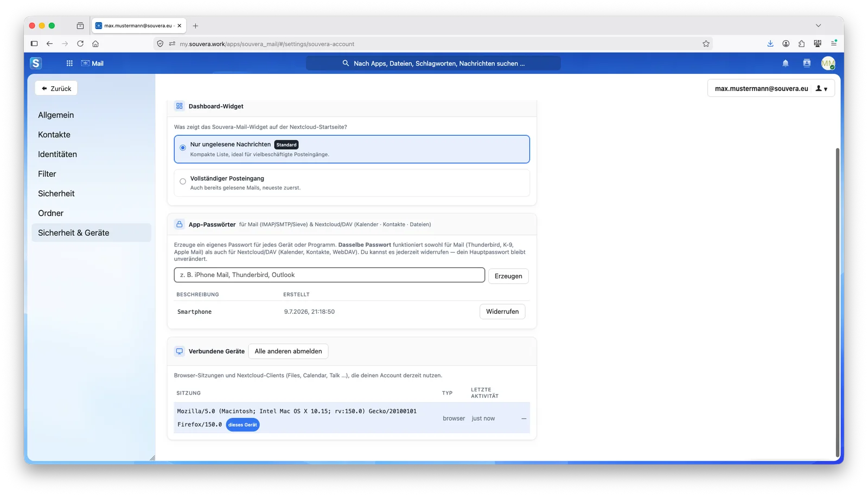The height and width of the screenshot is (496, 868).
Task: Close the max.mustermann@souvera.eu tab
Action: pyautogui.click(x=180, y=25)
